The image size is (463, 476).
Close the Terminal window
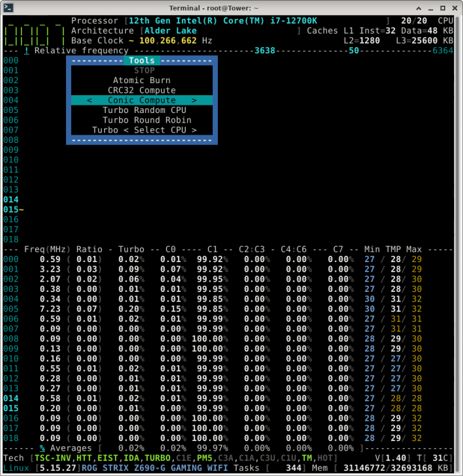455,8
